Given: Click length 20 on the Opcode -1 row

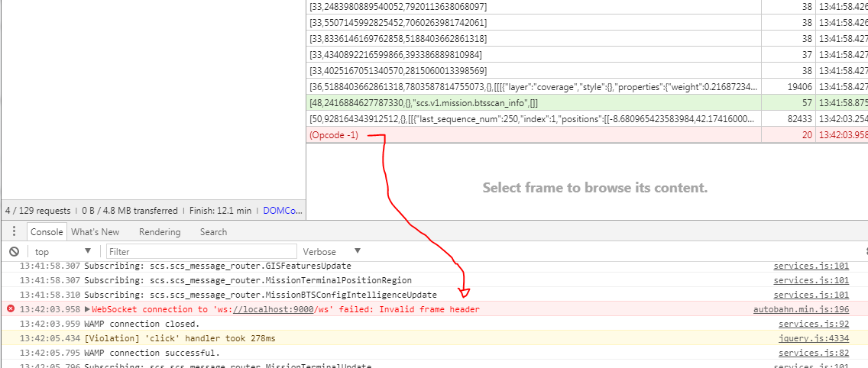Looking at the screenshot, I should click(807, 135).
